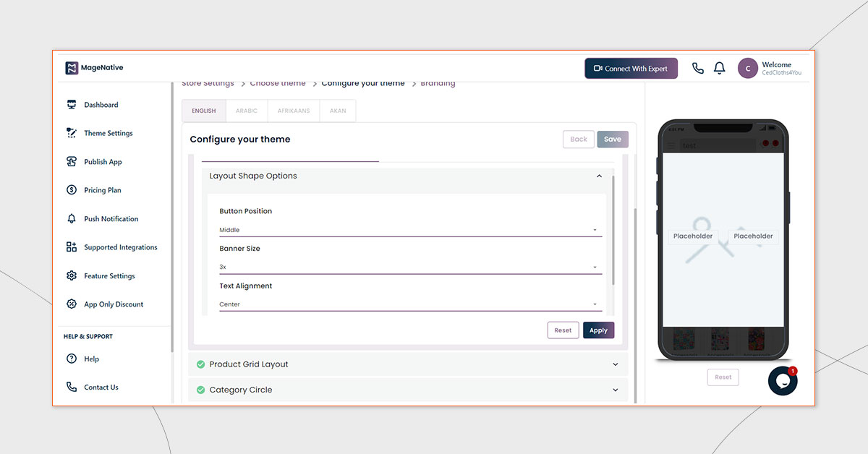Switch to the Afrikaans language tab
868x454 pixels.
(x=294, y=111)
